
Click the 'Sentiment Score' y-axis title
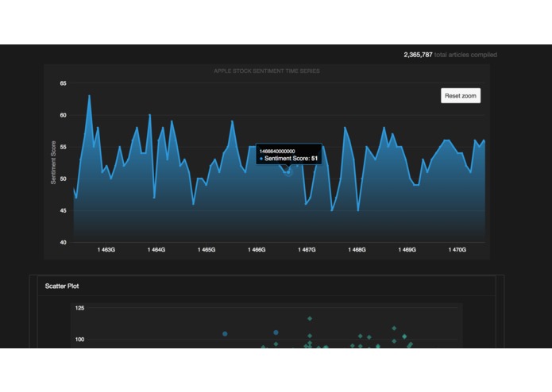[53, 163]
